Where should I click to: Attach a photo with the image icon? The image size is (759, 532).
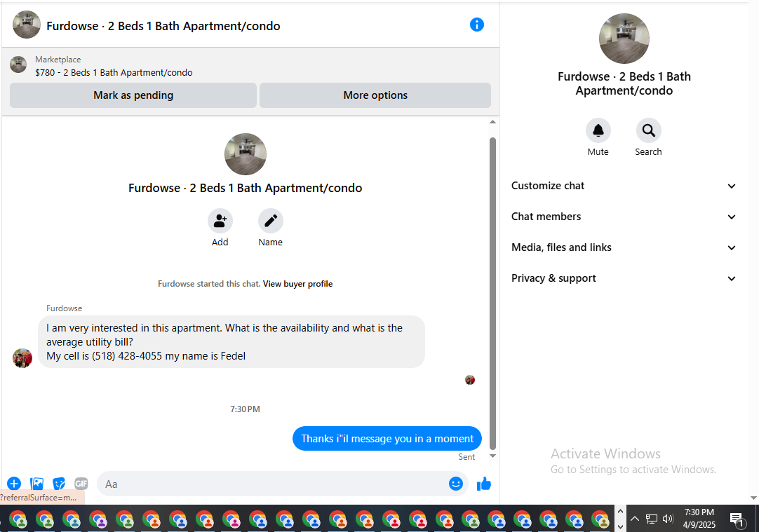click(36, 484)
